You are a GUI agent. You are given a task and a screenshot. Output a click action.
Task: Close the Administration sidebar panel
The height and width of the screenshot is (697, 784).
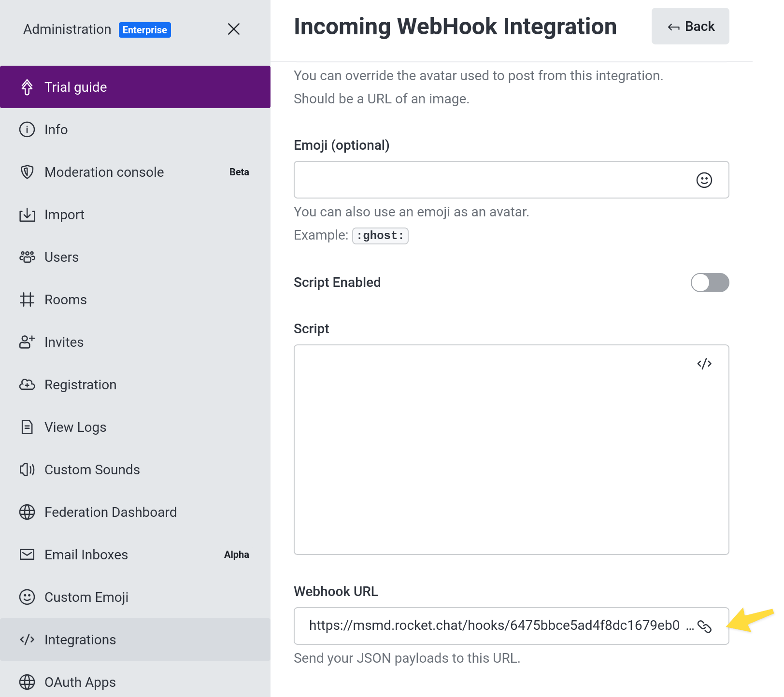(x=234, y=29)
